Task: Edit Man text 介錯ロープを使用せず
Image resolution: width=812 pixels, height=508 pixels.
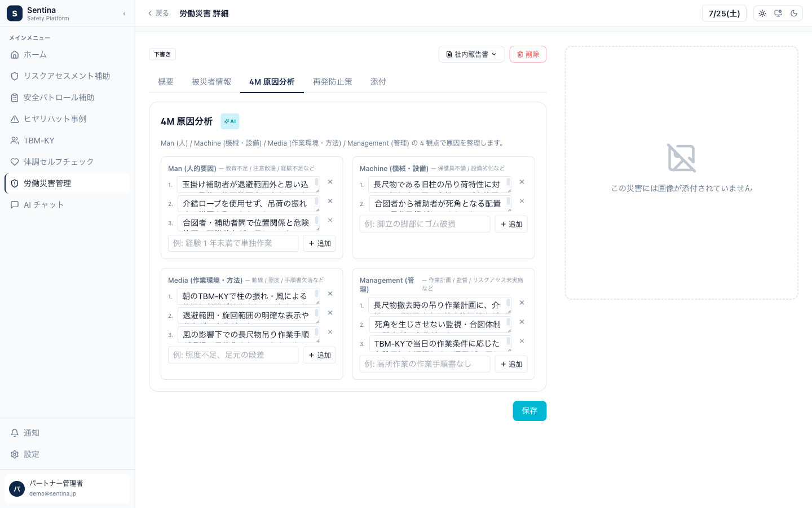Action: coord(249,204)
